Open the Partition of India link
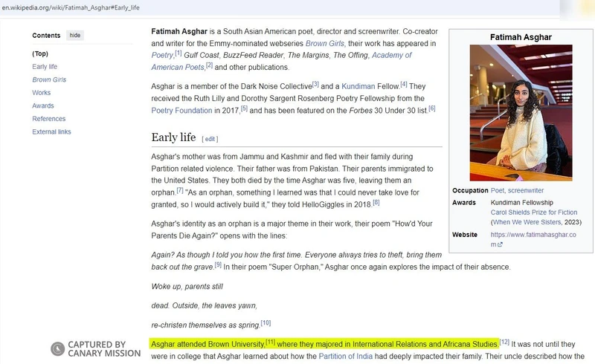595x364 pixels. click(345, 357)
